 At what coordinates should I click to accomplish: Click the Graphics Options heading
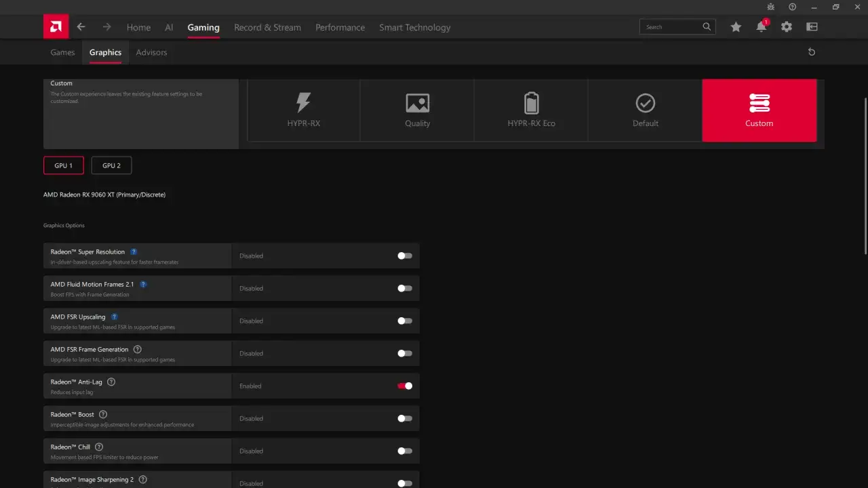[64, 226]
